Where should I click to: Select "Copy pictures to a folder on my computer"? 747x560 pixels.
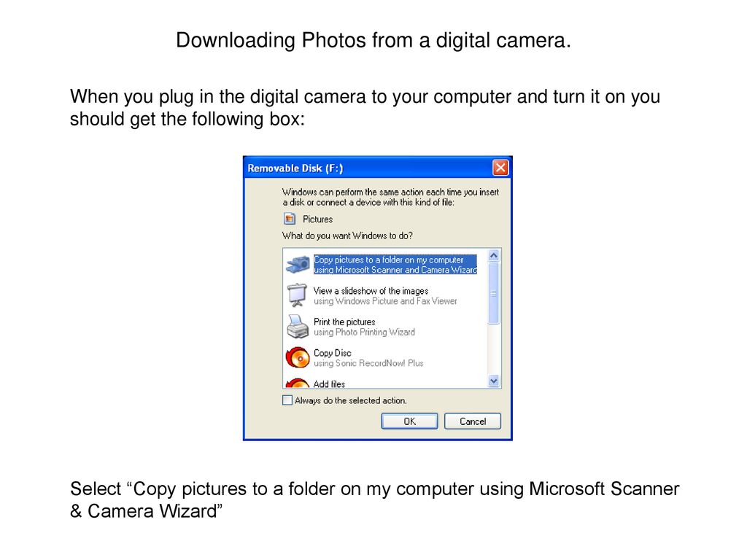pyautogui.click(x=395, y=264)
